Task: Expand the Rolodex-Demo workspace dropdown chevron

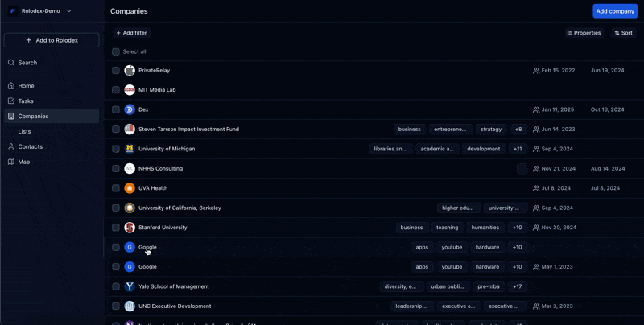Action: click(x=69, y=11)
